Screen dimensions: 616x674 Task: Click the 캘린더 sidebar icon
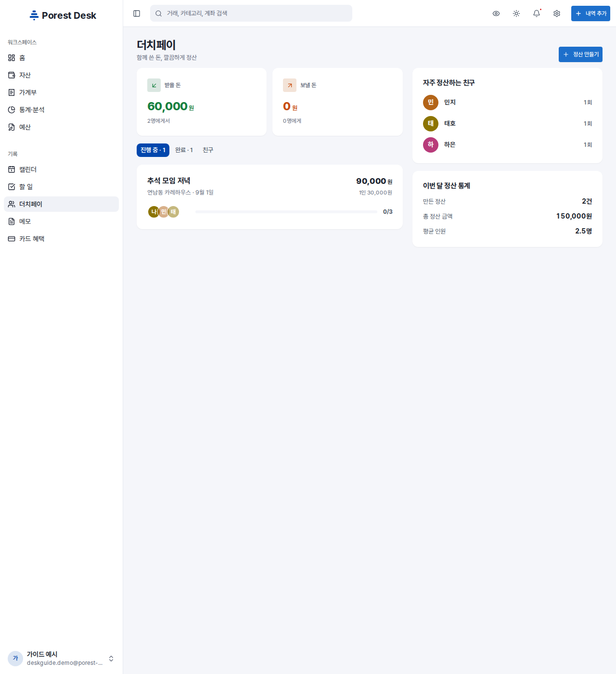pyautogui.click(x=12, y=169)
